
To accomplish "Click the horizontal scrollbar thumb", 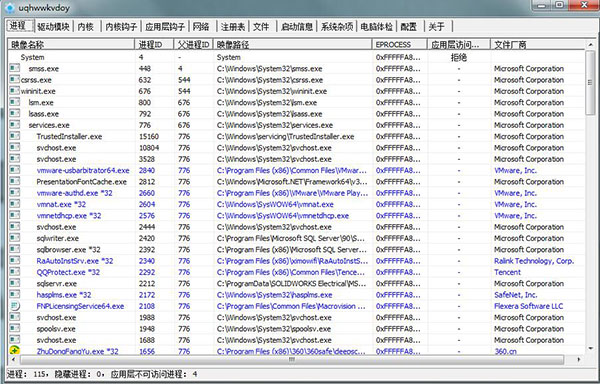I will pos(292,360).
